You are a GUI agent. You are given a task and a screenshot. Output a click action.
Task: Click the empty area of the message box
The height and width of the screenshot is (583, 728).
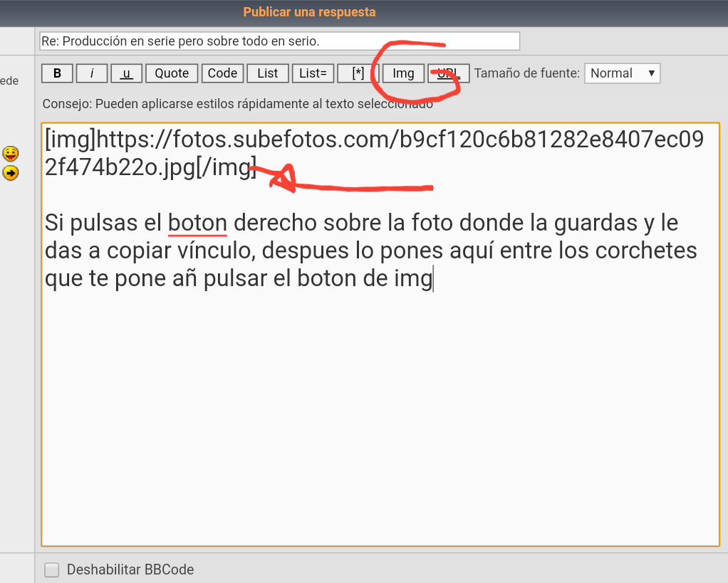[380, 420]
